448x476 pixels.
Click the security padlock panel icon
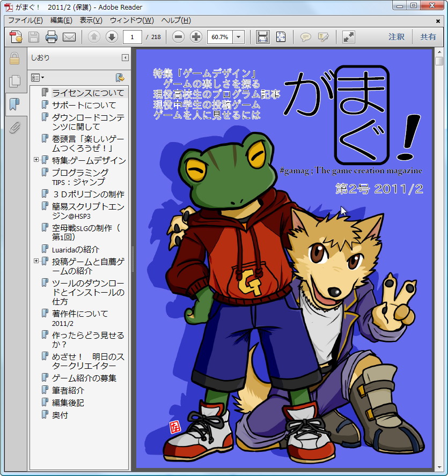click(14, 58)
